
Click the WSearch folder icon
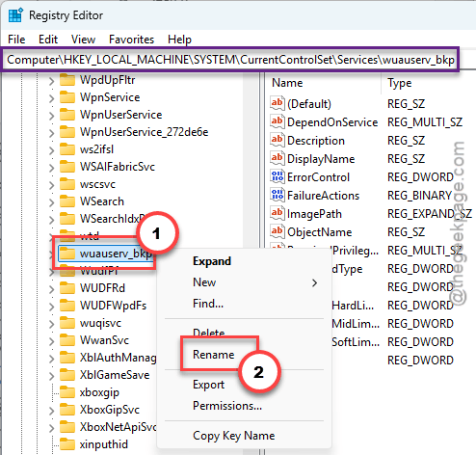67,201
